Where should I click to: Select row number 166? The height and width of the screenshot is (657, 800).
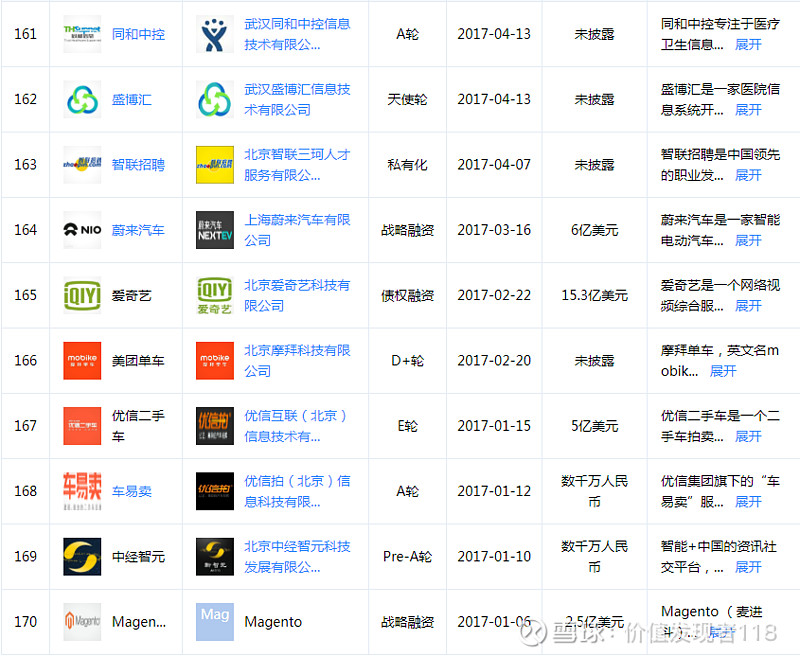click(x=26, y=361)
